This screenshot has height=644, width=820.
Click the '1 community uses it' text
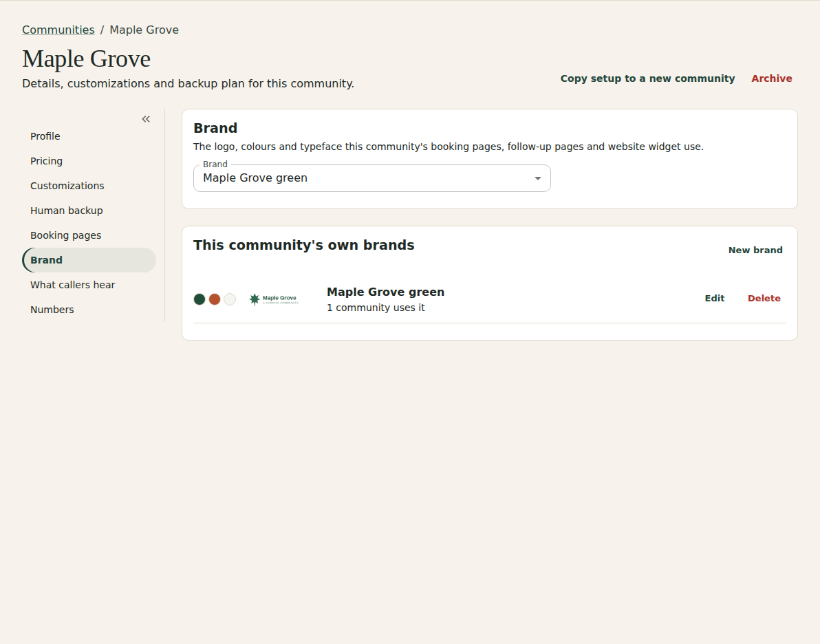click(376, 308)
